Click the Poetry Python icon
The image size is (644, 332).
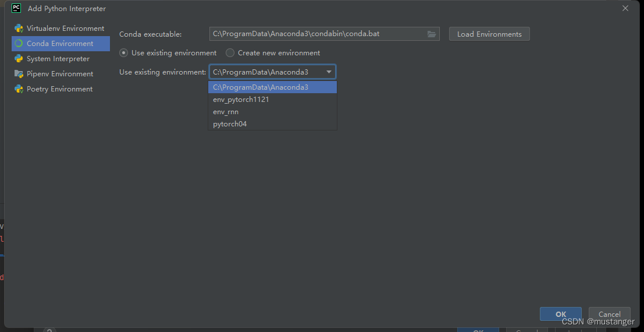point(19,89)
